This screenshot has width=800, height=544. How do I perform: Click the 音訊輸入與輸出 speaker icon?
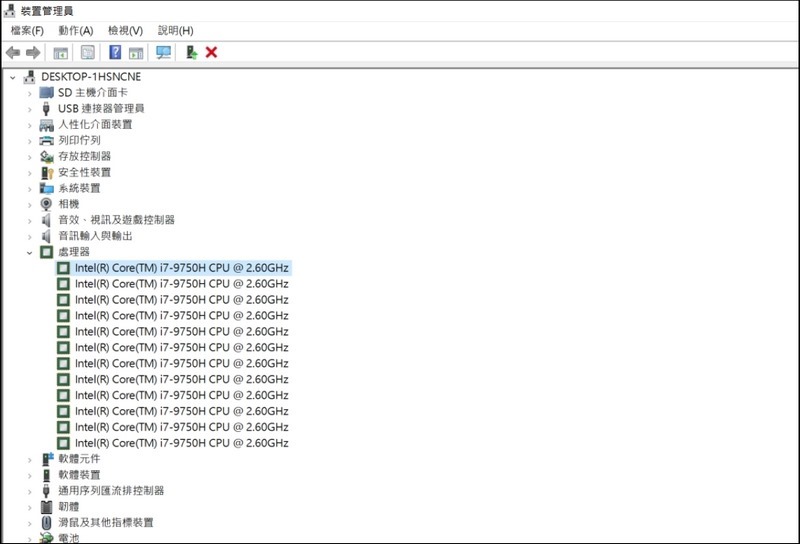click(46, 236)
